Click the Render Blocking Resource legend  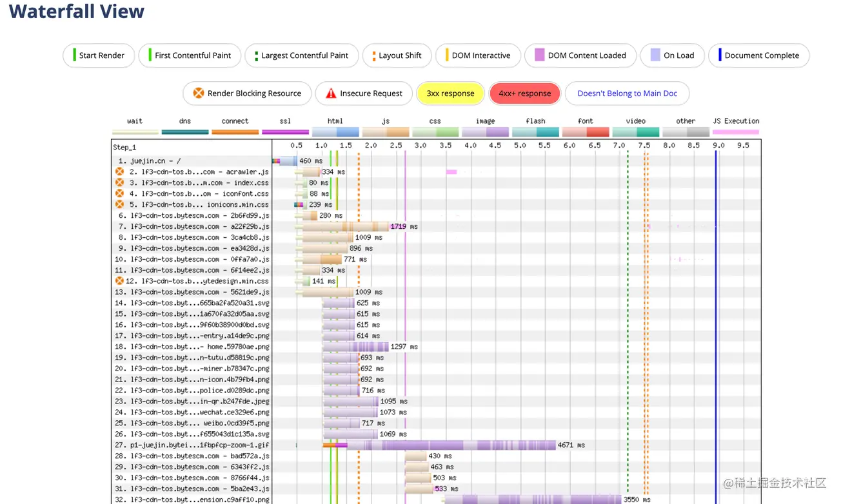(x=247, y=93)
